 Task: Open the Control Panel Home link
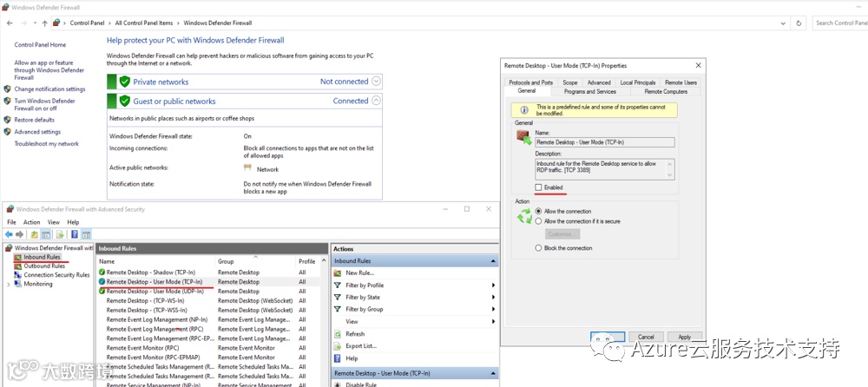coord(40,45)
